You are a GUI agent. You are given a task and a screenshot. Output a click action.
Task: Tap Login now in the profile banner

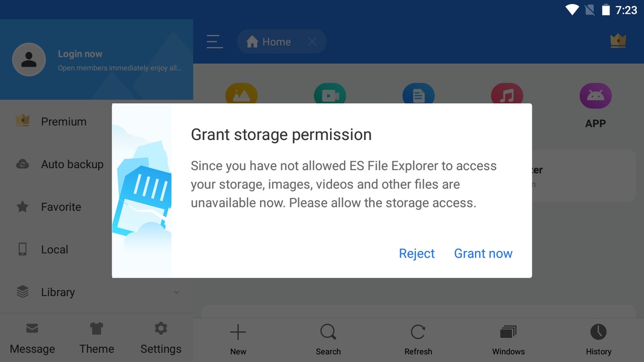pos(80,54)
